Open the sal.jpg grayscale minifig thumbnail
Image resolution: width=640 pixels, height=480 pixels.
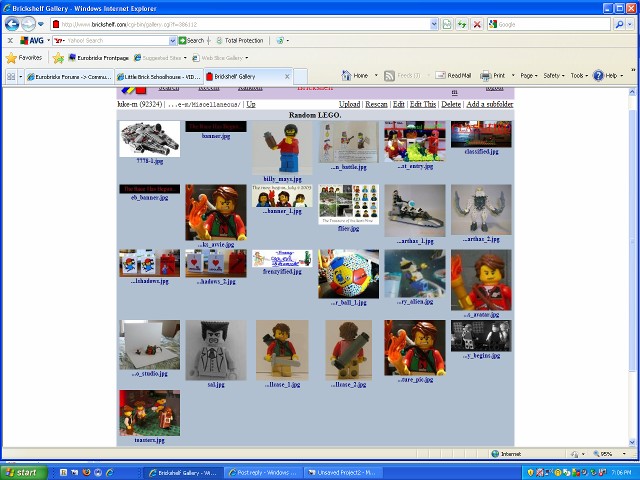(x=216, y=350)
